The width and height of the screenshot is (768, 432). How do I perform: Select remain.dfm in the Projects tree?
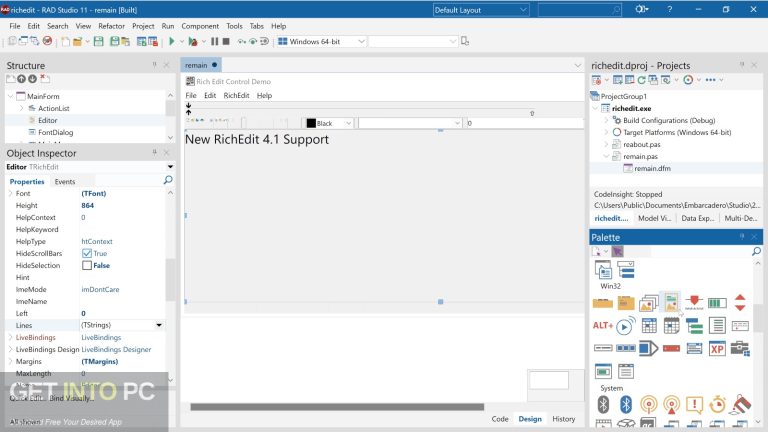(x=651, y=168)
